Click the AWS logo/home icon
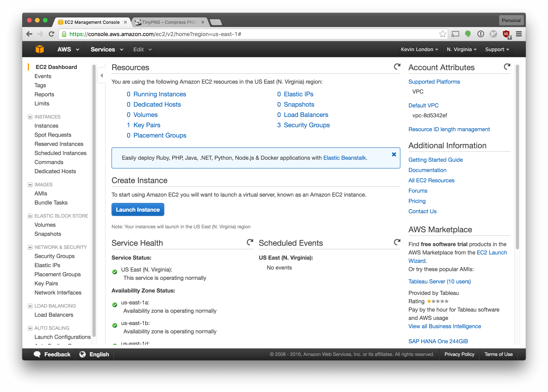The height and width of the screenshot is (392, 548). (x=40, y=49)
